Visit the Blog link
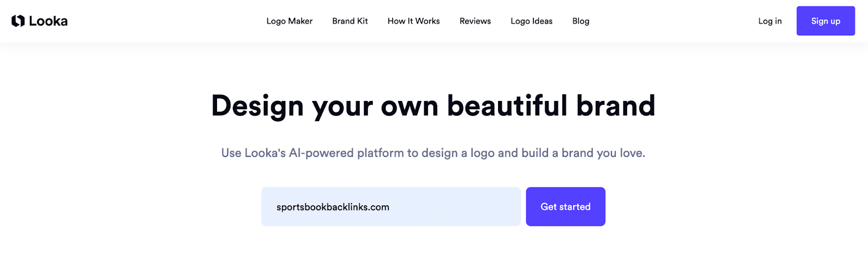868x277 pixels. pyautogui.click(x=580, y=21)
